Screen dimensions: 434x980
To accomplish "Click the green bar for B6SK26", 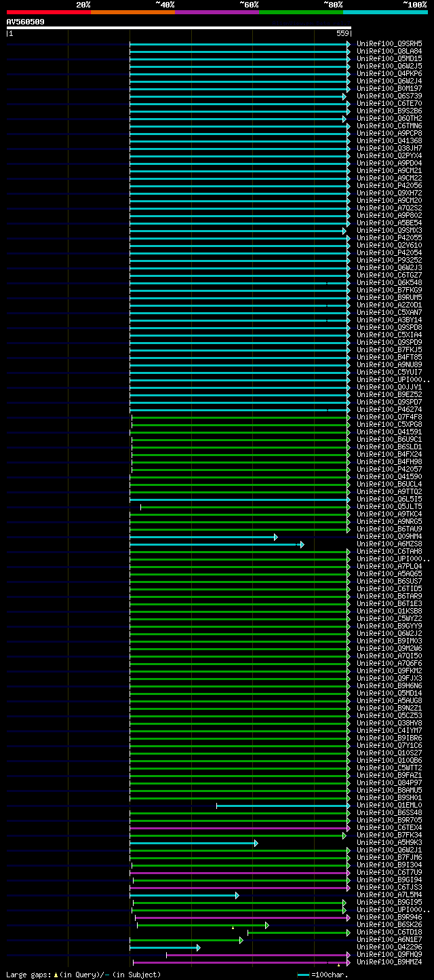I will point(203,925).
